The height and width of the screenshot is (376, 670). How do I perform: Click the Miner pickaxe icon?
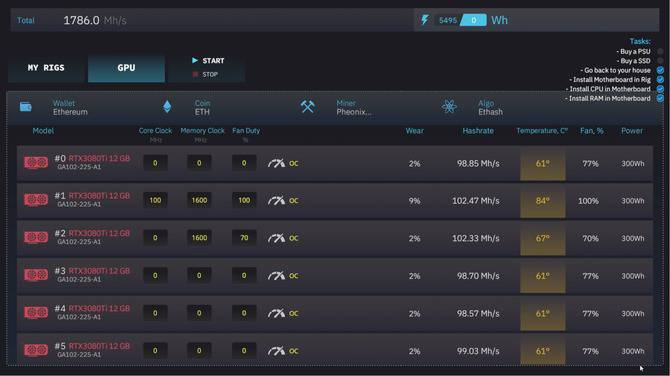[307, 106]
